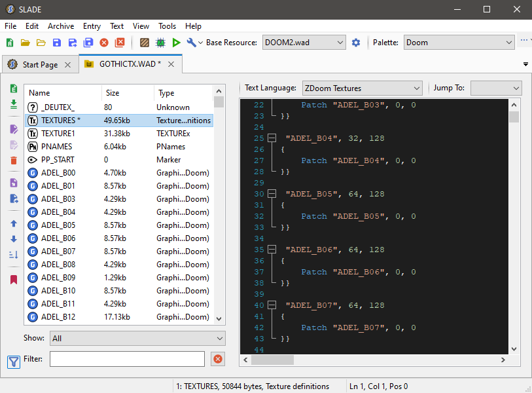
Task: Click the Texture Editor icon in toolbar
Action: 145,43
